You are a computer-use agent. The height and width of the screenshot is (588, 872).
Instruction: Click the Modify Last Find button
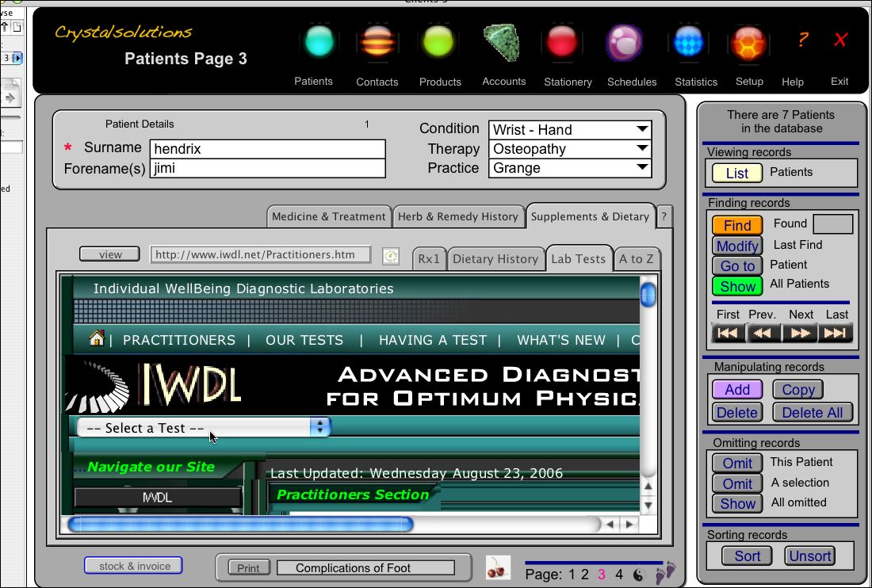click(737, 246)
